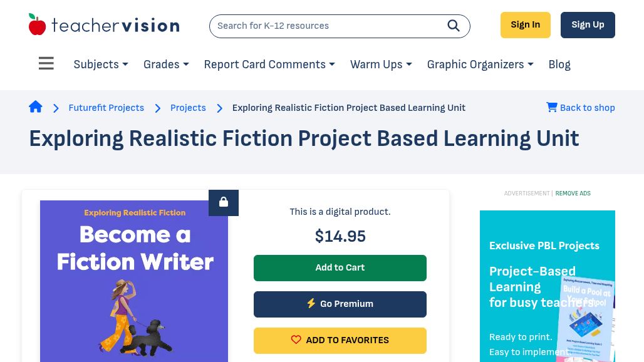The width and height of the screenshot is (644, 362).
Task: Click the Sign In button
Action: [x=525, y=25]
